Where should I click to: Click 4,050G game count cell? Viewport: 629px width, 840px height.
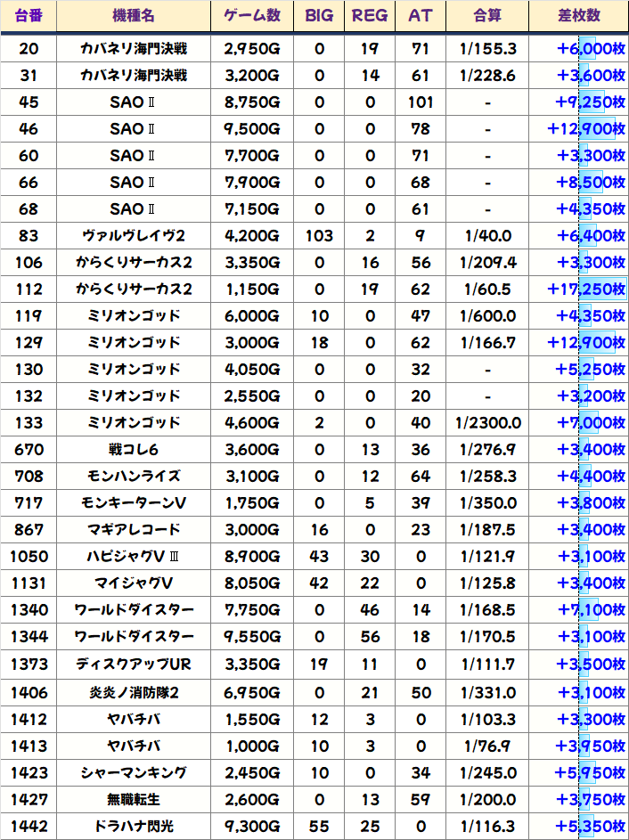pyautogui.click(x=252, y=370)
